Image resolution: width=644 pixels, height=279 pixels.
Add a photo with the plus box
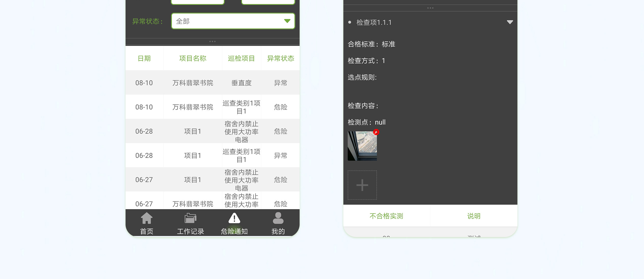click(x=362, y=185)
